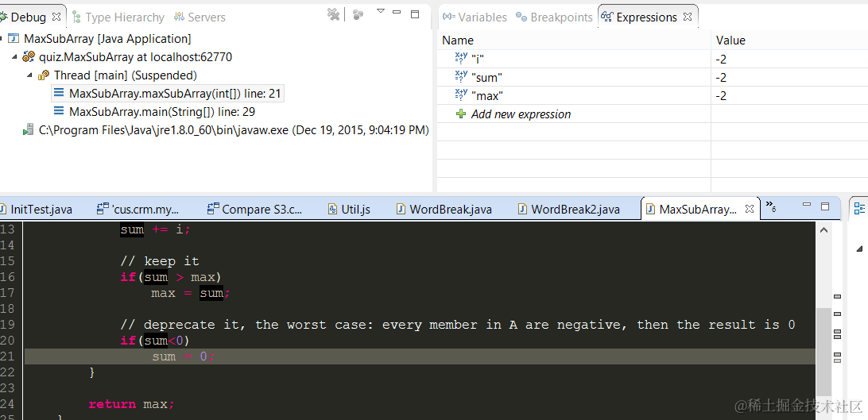Viewport: 868px width, 420px height.
Task: Maximize the Debug view panel
Action: [415, 13]
